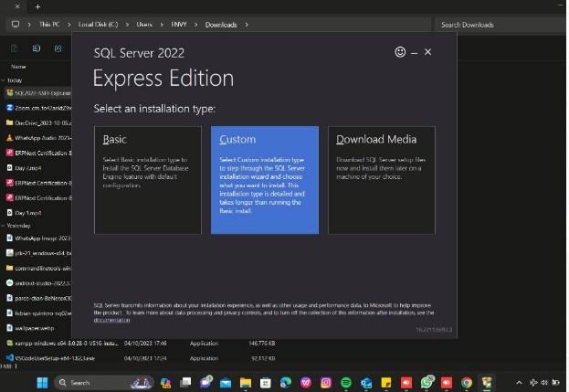
Task: Open a new File Explorer tab
Action: (x=37, y=6)
